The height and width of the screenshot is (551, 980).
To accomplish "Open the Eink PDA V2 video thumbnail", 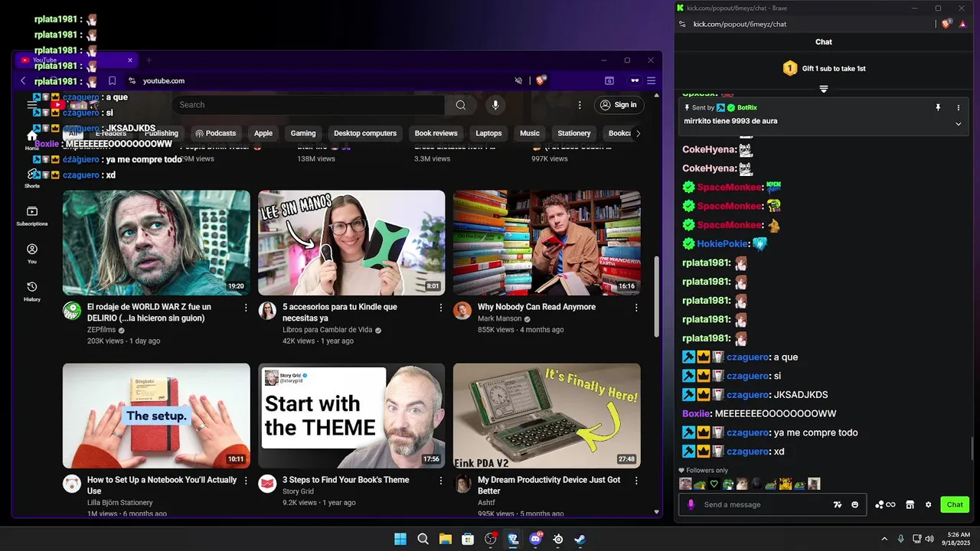I will pyautogui.click(x=547, y=416).
